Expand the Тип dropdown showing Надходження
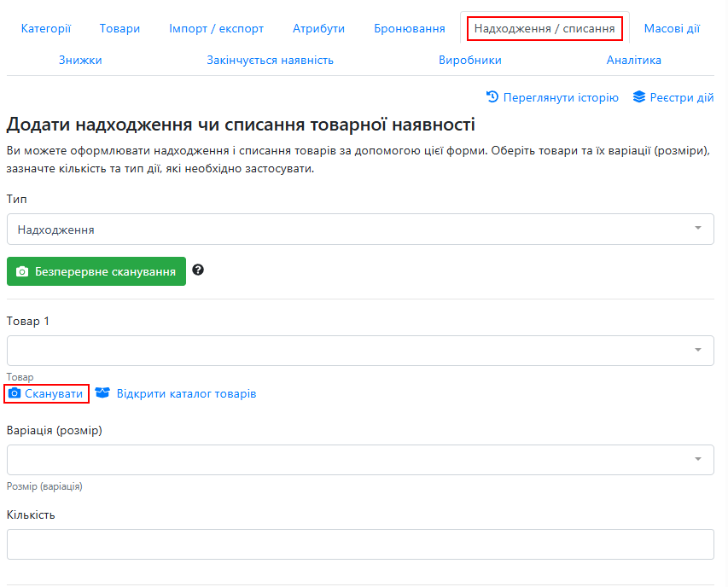728x587 pixels. (x=360, y=230)
